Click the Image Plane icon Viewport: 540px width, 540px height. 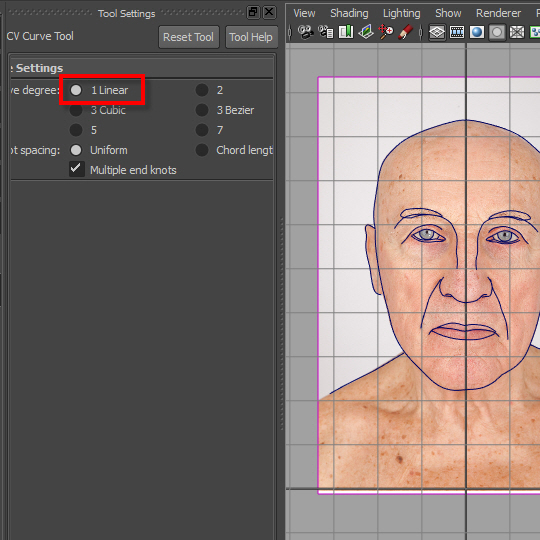[366, 32]
